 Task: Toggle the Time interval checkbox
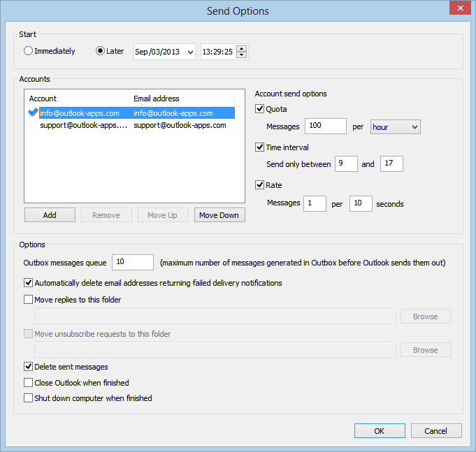(x=259, y=147)
